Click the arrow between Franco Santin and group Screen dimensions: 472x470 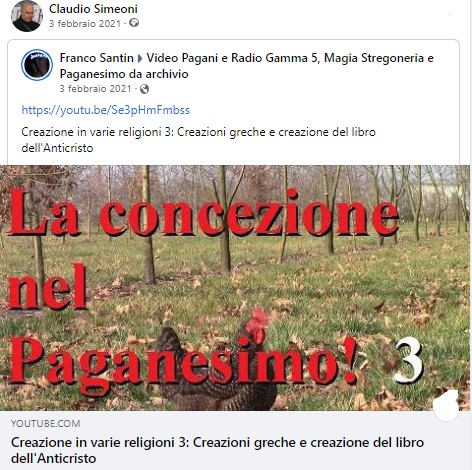[140, 59]
